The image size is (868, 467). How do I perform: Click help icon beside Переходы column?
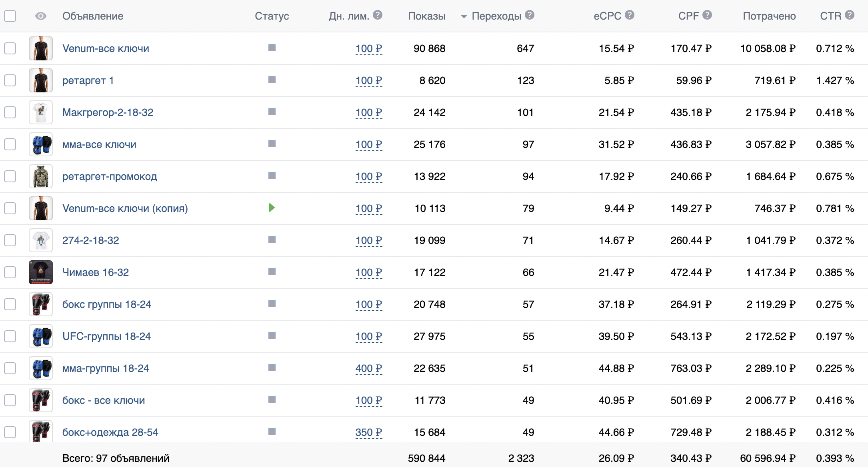529,15
